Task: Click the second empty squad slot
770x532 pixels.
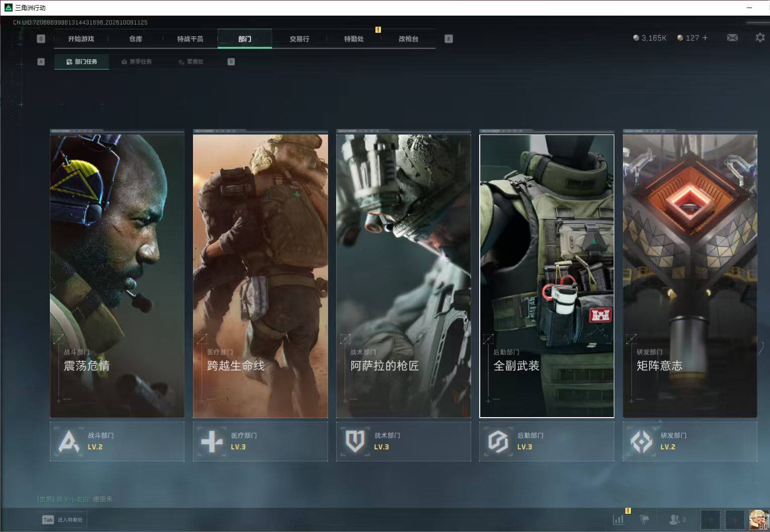Action: pos(734,519)
